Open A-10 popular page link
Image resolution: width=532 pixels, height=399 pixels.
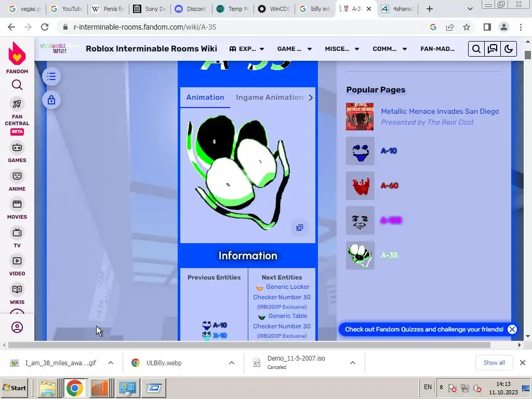point(389,151)
